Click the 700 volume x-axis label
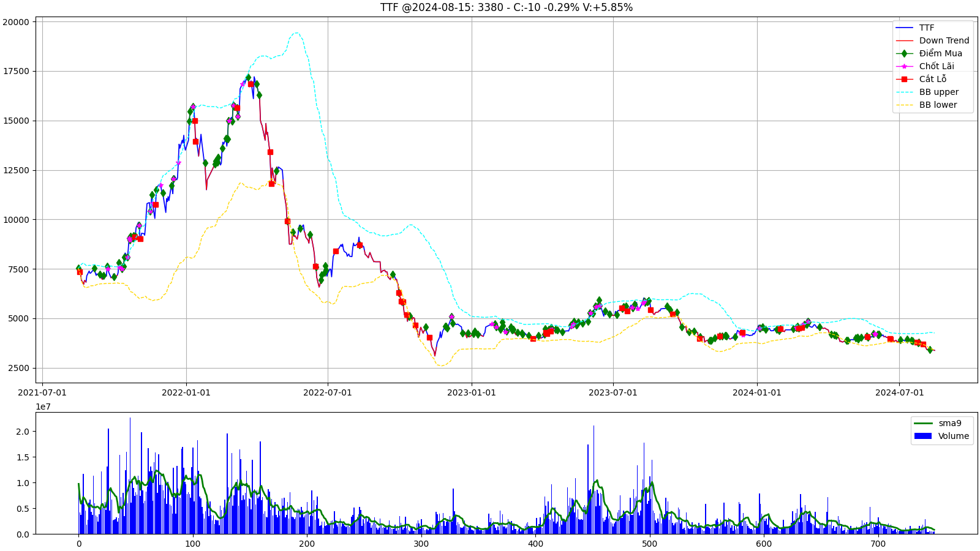This screenshot has height=551, width=980. (878, 544)
